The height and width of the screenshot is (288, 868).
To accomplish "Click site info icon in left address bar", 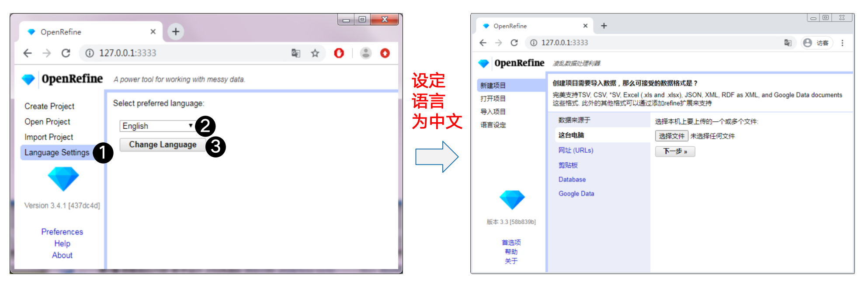I will pos(90,53).
